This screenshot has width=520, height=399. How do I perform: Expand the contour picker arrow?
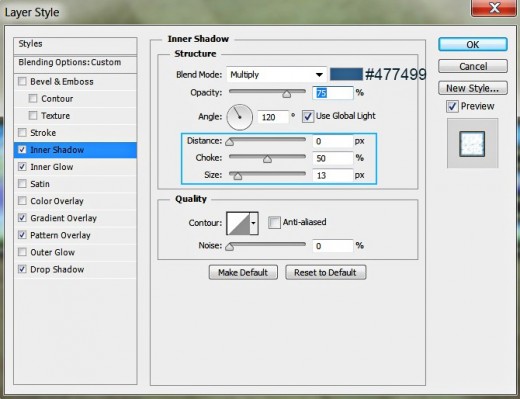click(x=254, y=223)
